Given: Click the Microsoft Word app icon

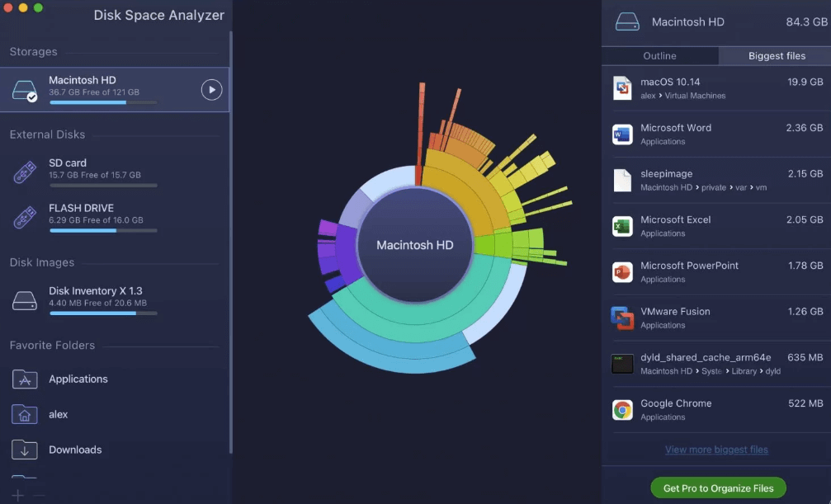Looking at the screenshot, I should (621, 134).
